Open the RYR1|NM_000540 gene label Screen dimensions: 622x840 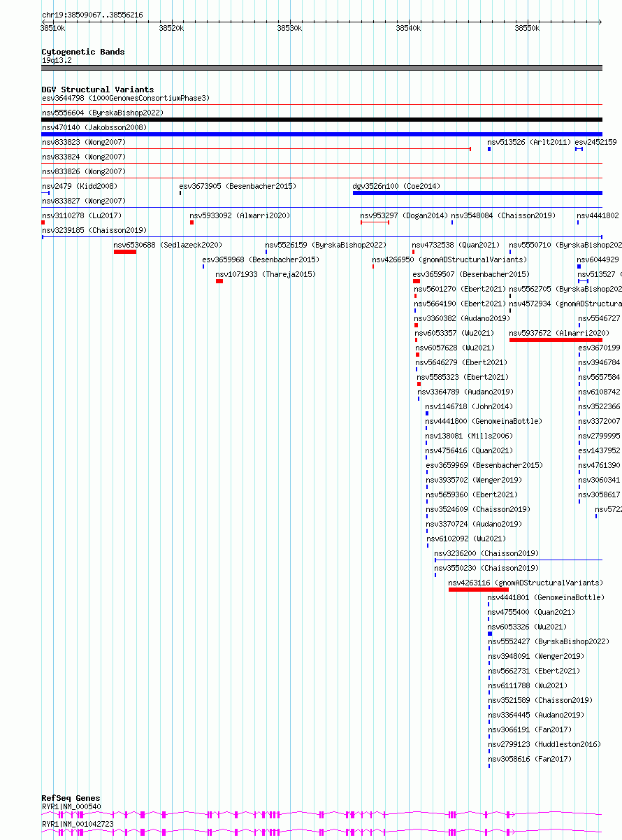coord(71,806)
